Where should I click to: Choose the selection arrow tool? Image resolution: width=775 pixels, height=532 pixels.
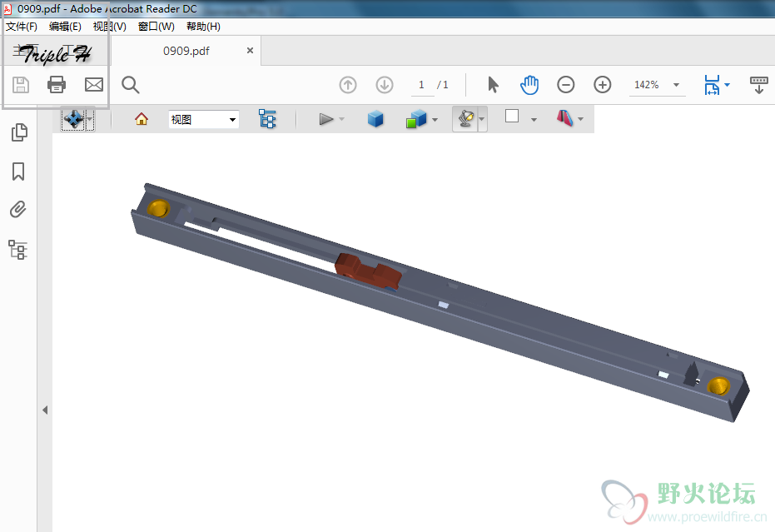click(493, 85)
